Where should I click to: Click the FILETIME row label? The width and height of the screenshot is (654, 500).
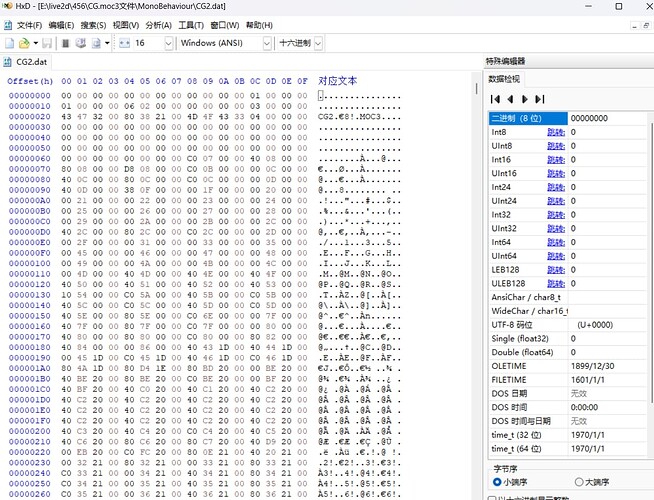tap(509, 380)
